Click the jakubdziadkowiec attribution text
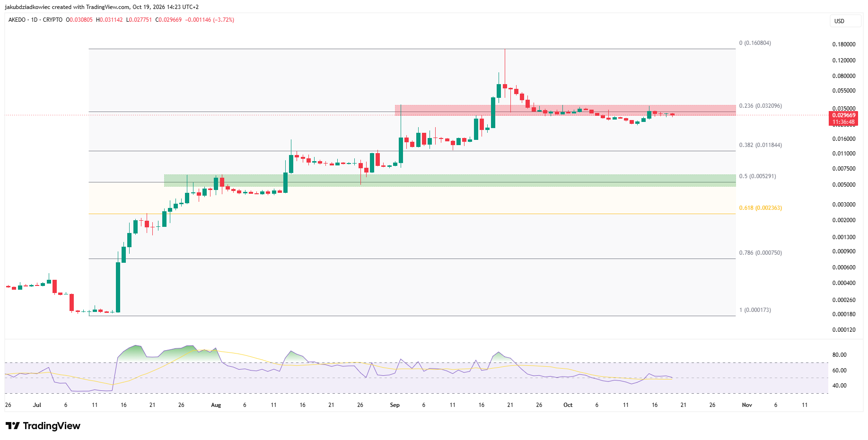This screenshot has width=868, height=440. (x=102, y=7)
